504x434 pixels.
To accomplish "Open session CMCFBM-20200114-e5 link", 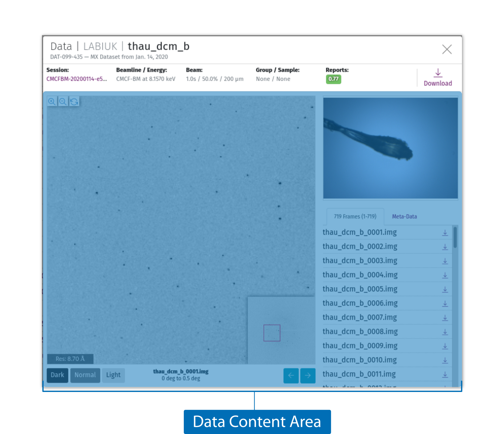I will [77, 79].
